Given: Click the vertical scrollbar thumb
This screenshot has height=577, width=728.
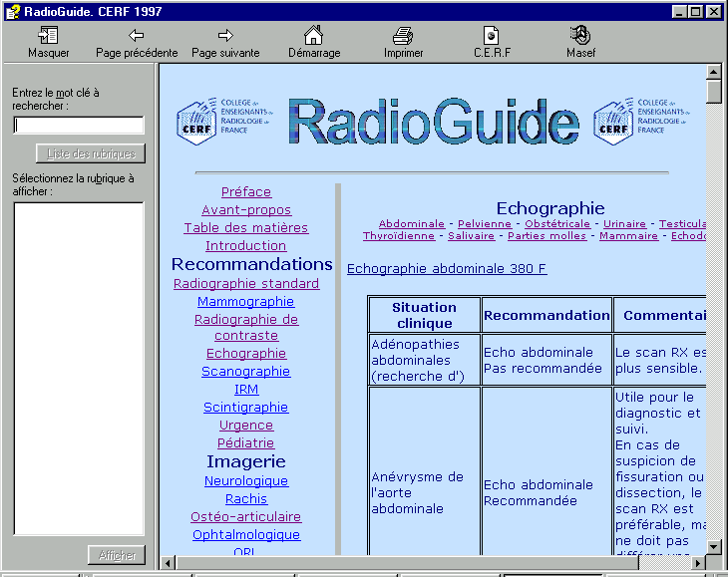Looking at the screenshot, I should point(713,91).
